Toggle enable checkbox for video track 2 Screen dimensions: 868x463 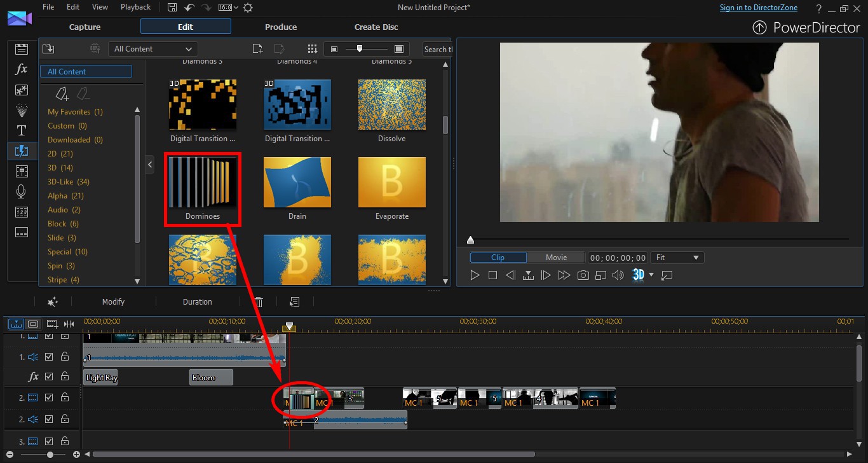pos(49,397)
